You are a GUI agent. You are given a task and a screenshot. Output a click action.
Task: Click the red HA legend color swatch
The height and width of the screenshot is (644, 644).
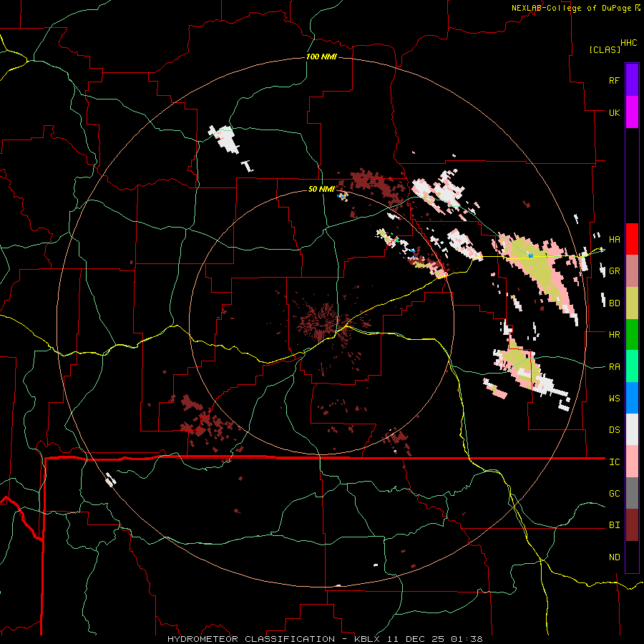click(632, 239)
